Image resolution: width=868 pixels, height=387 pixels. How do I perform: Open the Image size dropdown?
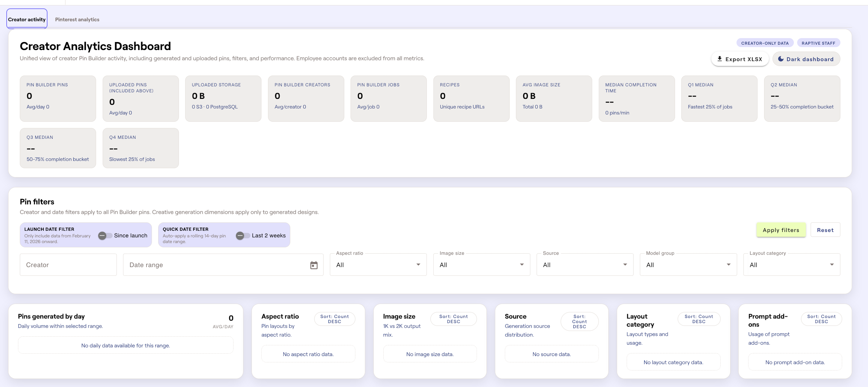[x=481, y=265]
